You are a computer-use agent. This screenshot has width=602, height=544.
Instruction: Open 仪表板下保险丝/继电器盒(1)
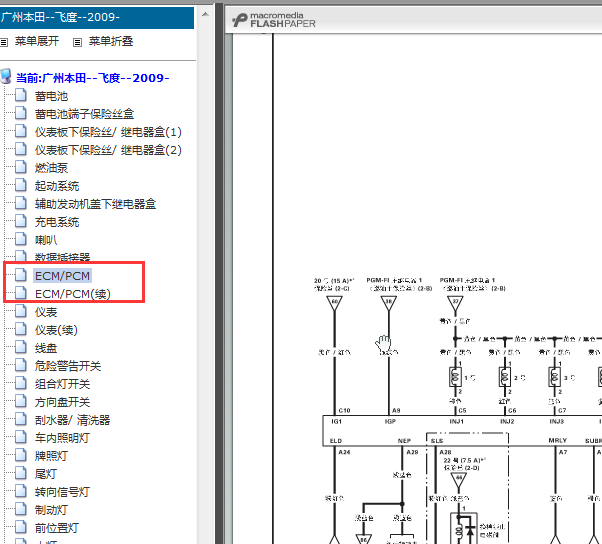108,132
